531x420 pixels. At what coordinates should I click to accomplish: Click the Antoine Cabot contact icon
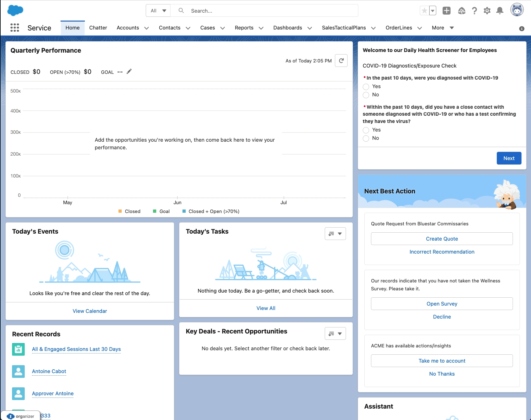click(18, 372)
